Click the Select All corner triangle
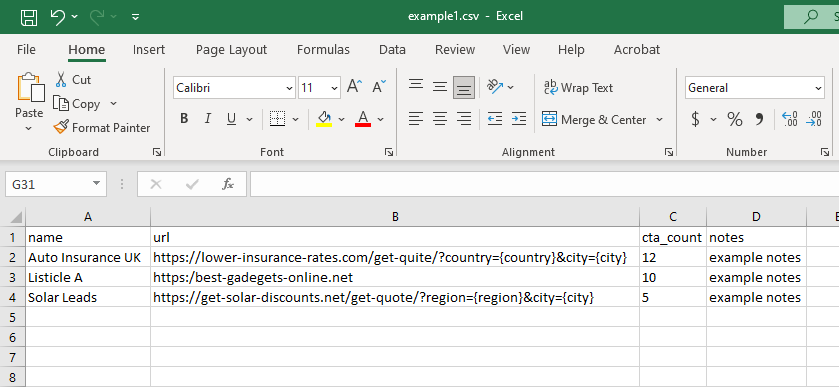839x387 pixels. point(16,217)
